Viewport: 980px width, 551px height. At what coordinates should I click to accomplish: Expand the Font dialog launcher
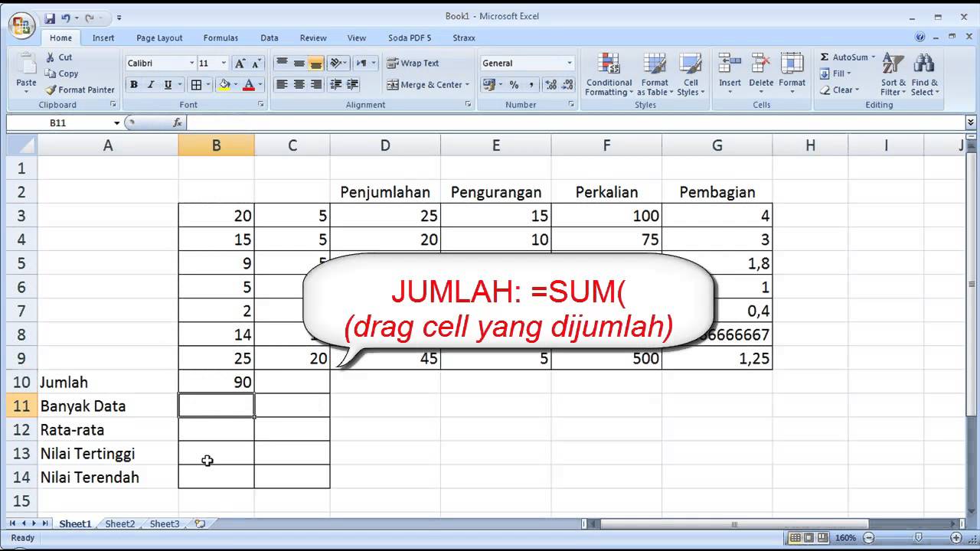(260, 105)
